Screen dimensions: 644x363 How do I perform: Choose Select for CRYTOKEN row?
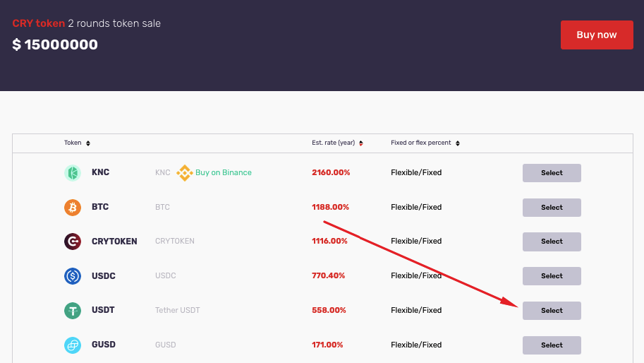point(552,242)
